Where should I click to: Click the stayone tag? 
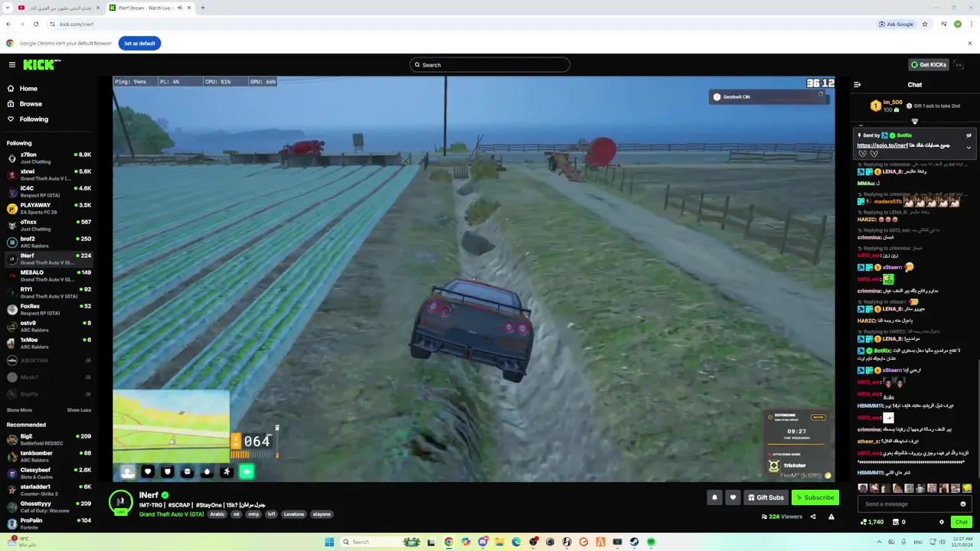pos(322,514)
